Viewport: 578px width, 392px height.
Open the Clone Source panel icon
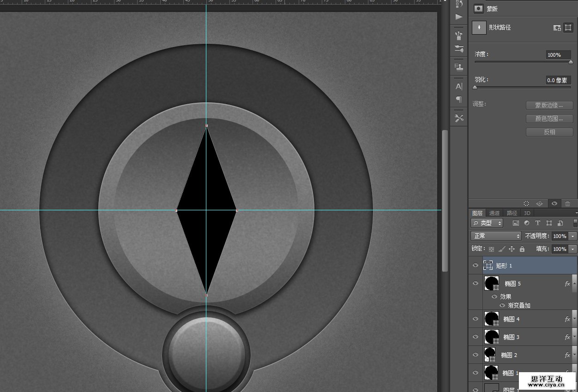click(x=458, y=67)
